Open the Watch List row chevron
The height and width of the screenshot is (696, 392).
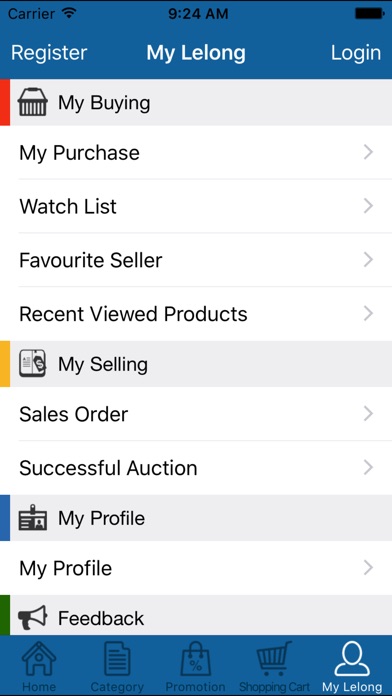click(368, 206)
